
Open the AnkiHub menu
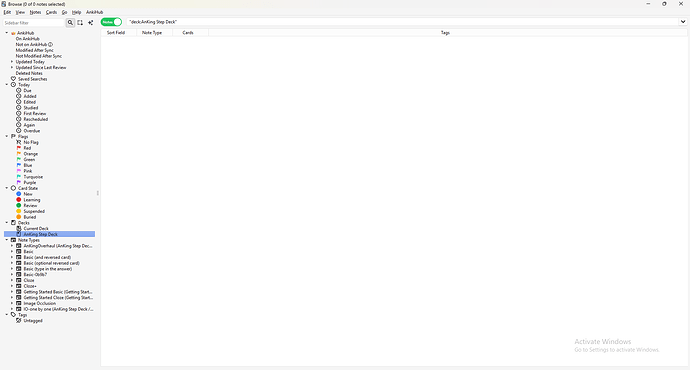95,12
